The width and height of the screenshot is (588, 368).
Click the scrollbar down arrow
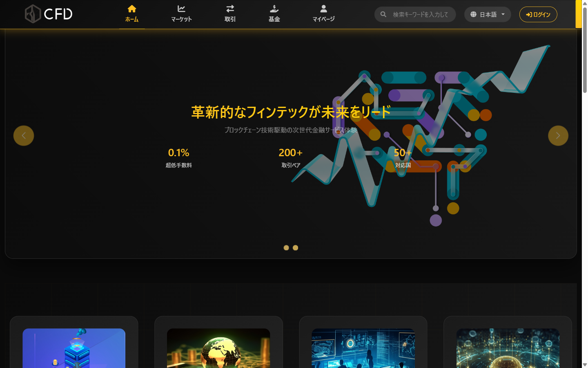(x=585, y=365)
